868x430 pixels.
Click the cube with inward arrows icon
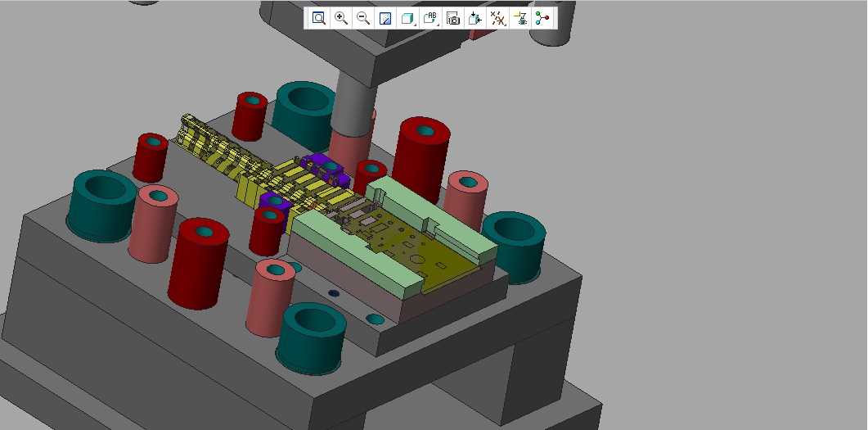(475, 18)
